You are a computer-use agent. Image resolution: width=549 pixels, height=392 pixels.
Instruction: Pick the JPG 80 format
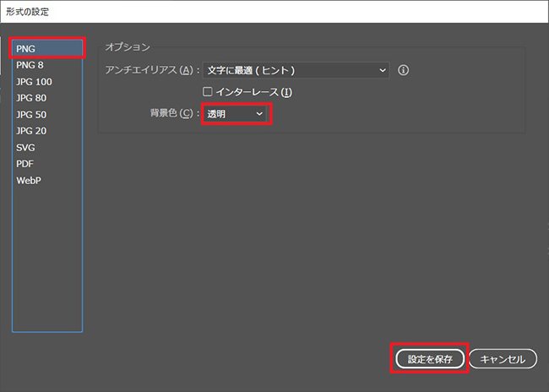click(31, 98)
